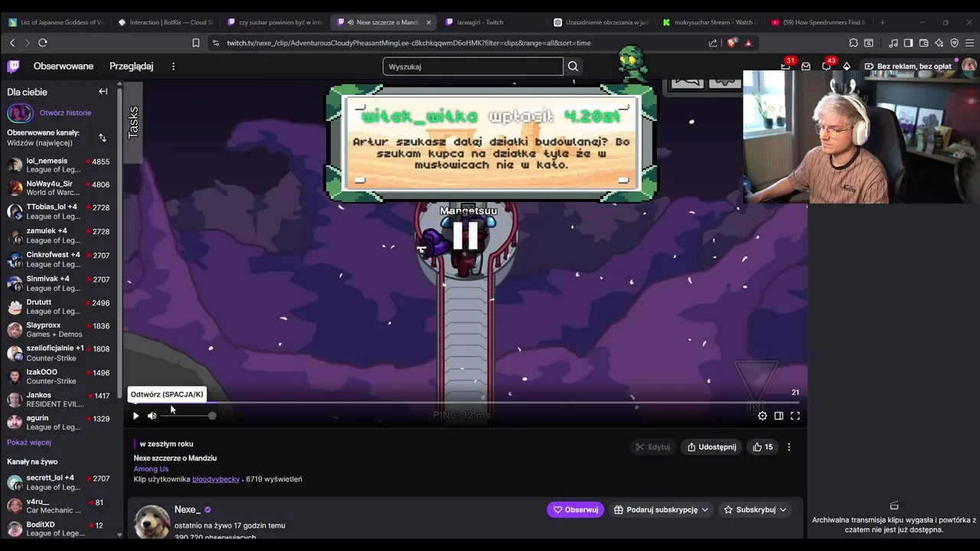Open lol_nemesis channel in sidebar

60,166
